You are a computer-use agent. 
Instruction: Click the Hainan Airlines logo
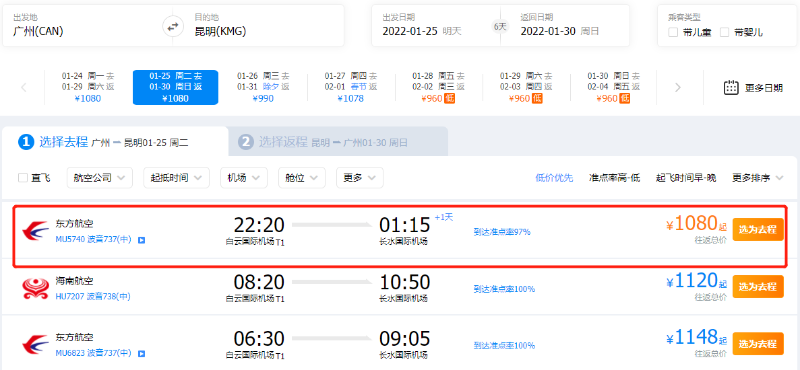point(36,289)
